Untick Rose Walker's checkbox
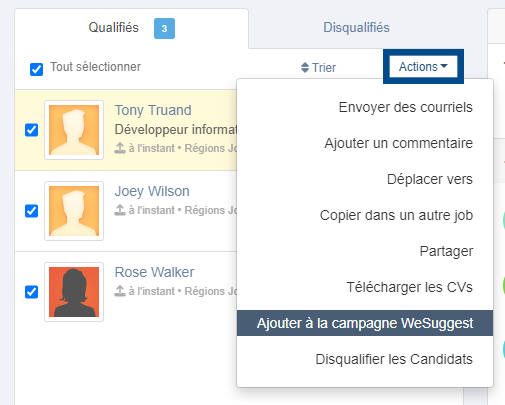 tap(31, 292)
